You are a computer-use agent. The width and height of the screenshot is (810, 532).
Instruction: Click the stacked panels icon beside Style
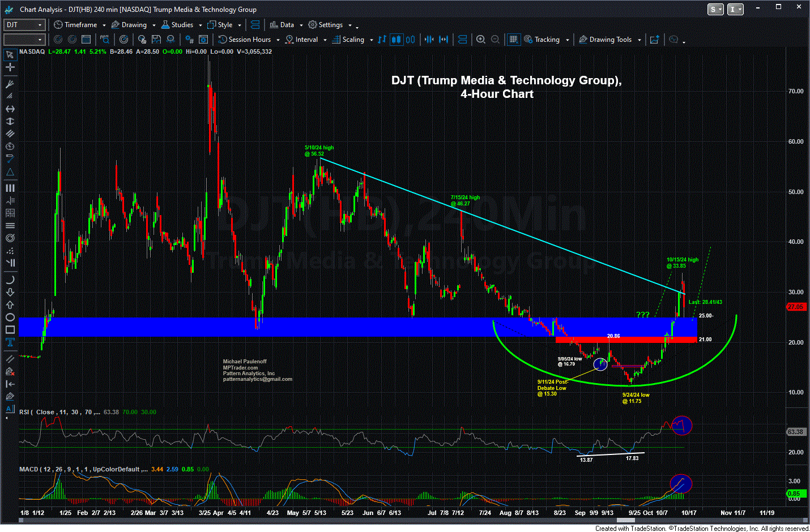(255, 25)
